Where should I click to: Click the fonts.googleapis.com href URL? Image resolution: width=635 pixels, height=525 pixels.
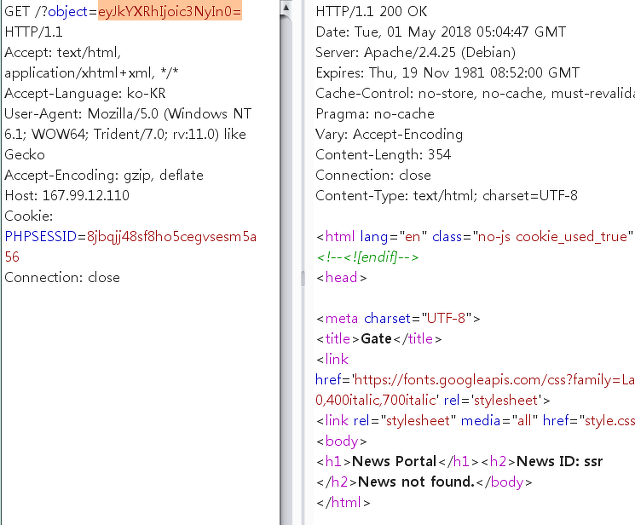[x=494, y=380]
